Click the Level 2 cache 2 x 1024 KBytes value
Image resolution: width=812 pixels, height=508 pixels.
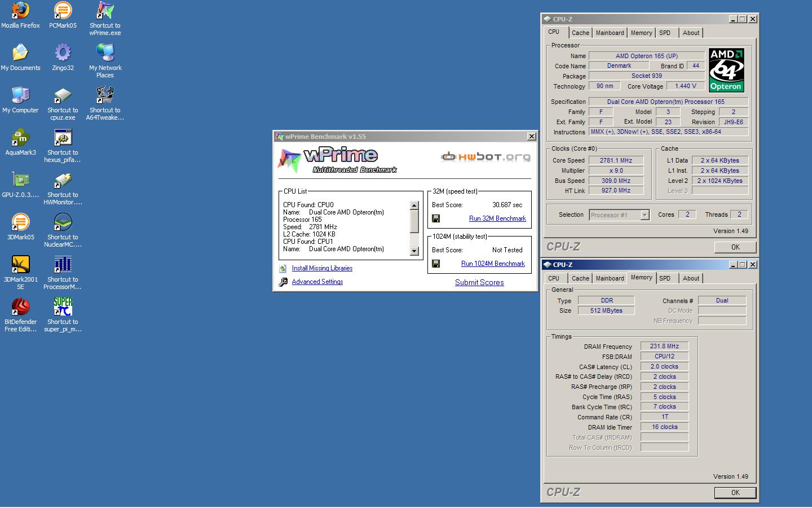(x=720, y=181)
